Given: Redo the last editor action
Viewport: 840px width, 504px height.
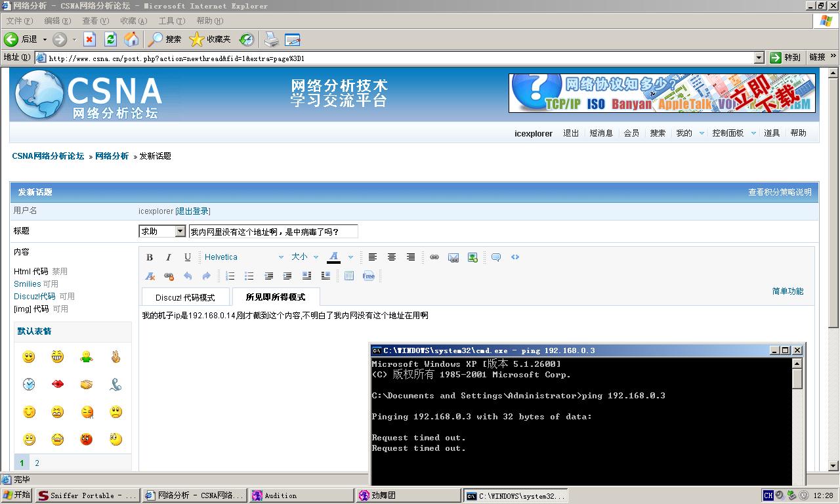Looking at the screenshot, I should [x=207, y=276].
